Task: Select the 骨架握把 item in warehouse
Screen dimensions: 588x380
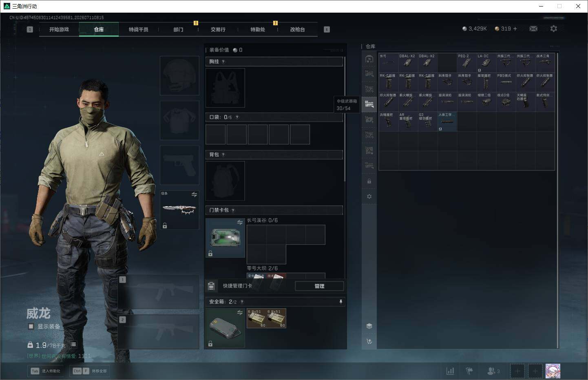Action: [x=486, y=82]
